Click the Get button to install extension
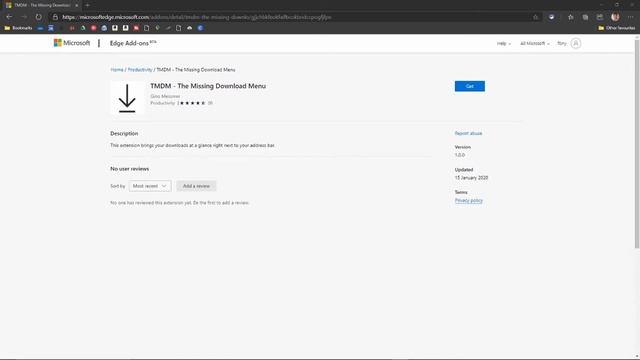This screenshot has height=360, width=640. 470,86
